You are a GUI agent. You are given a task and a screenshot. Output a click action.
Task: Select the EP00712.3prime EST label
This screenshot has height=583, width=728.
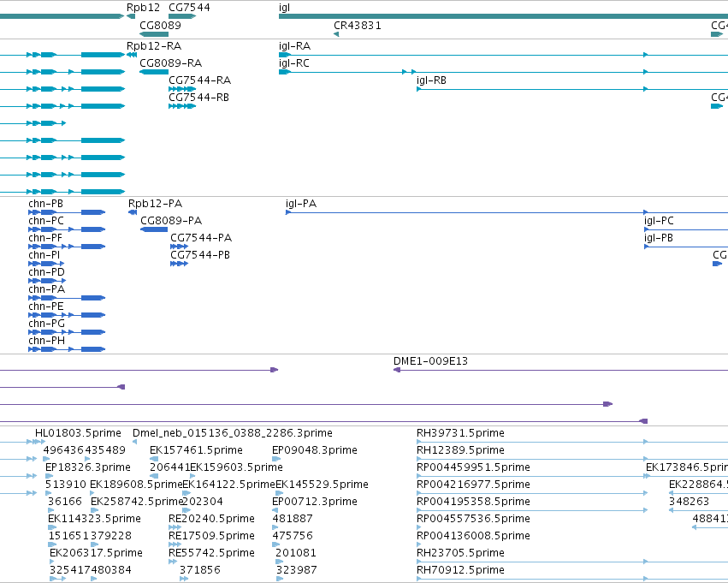coord(314,503)
